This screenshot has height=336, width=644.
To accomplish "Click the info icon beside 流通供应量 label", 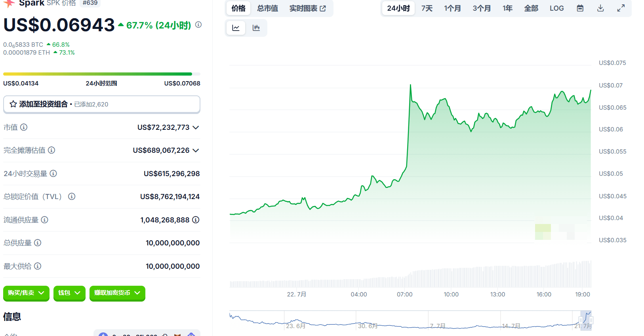I will click(x=44, y=220).
